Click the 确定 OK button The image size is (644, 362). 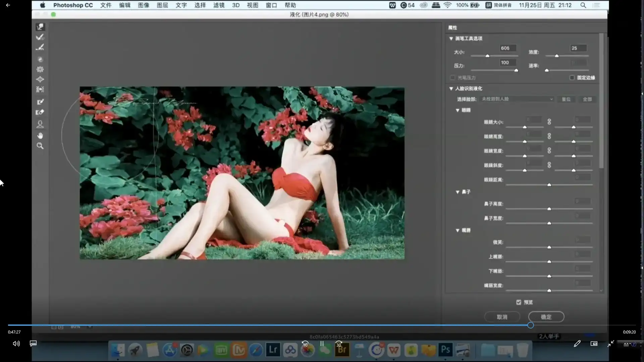[546, 317]
